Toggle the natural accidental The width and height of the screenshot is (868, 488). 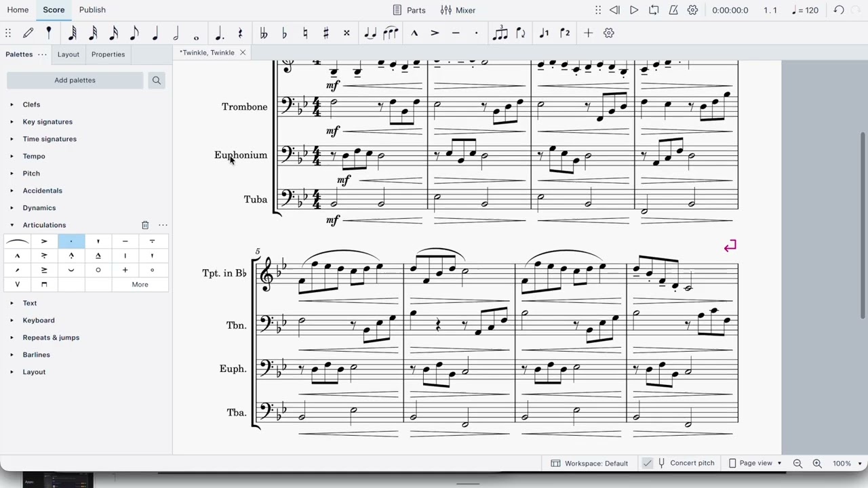tap(305, 33)
